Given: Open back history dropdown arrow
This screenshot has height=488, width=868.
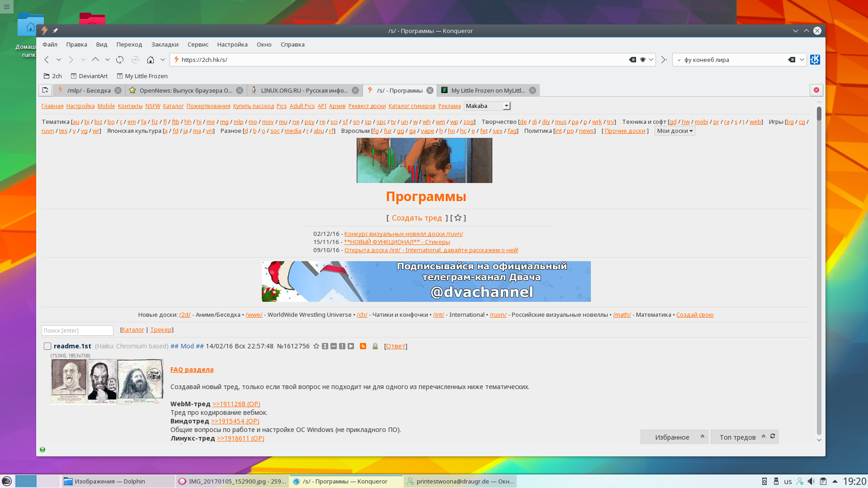Looking at the screenshot, I should pos(59,60).
